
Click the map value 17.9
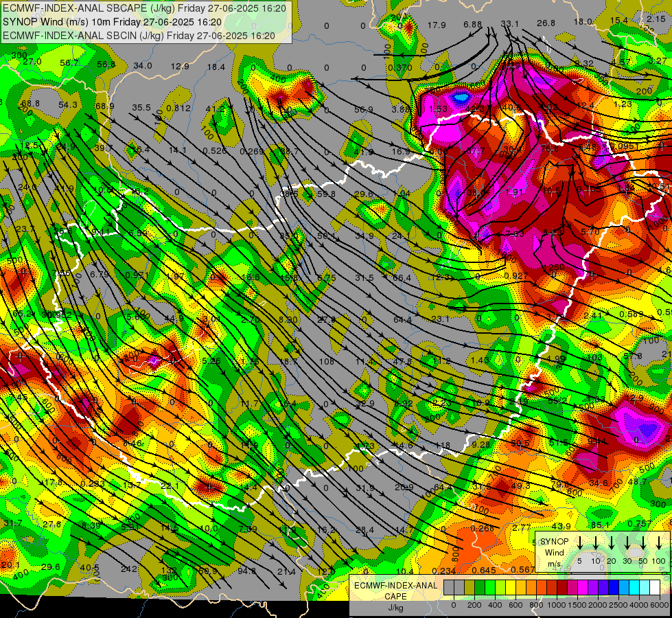(437, 25)
